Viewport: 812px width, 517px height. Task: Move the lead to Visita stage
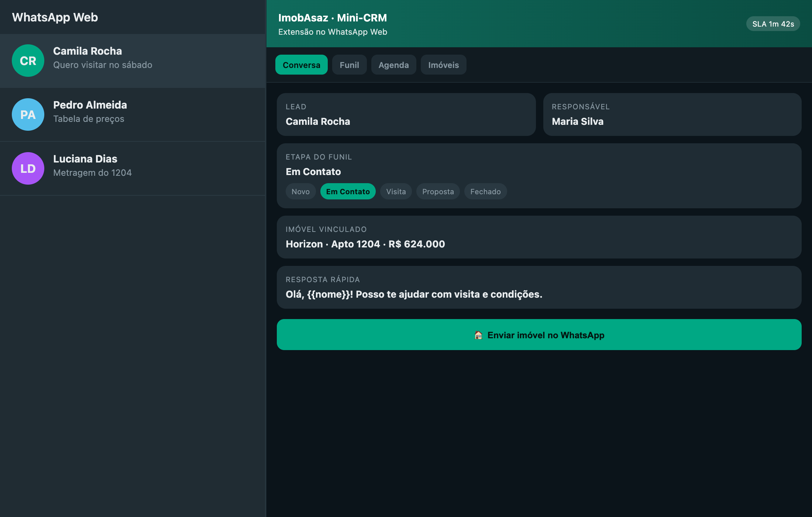396,191
